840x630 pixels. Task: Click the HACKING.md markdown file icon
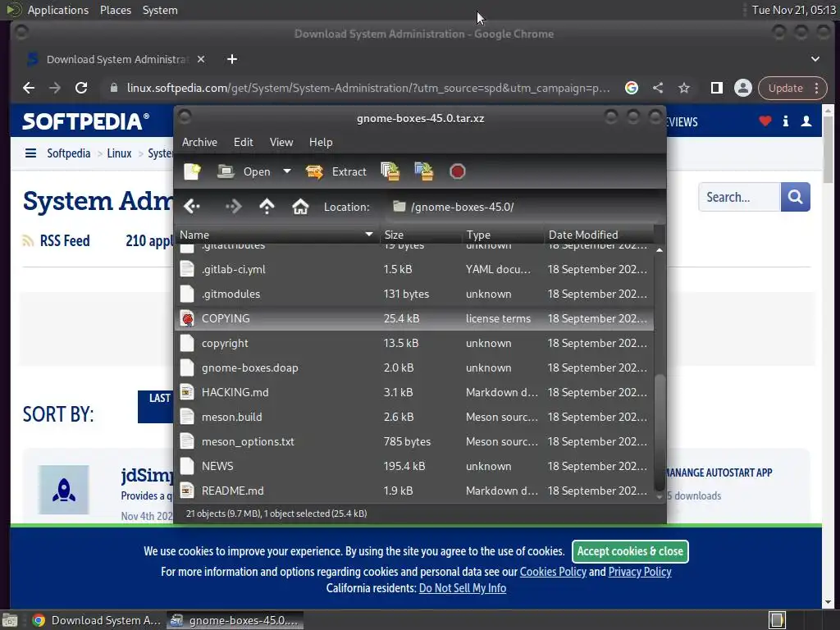tap(187, 393)
